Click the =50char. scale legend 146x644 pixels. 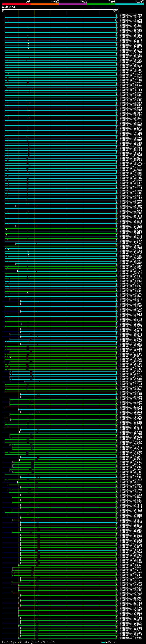click(109, 642)
